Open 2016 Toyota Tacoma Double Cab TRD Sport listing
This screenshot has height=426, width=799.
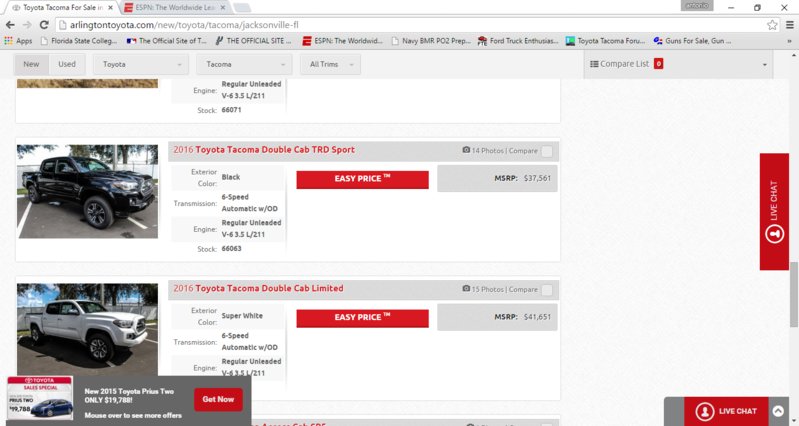[x=264, y=150]
